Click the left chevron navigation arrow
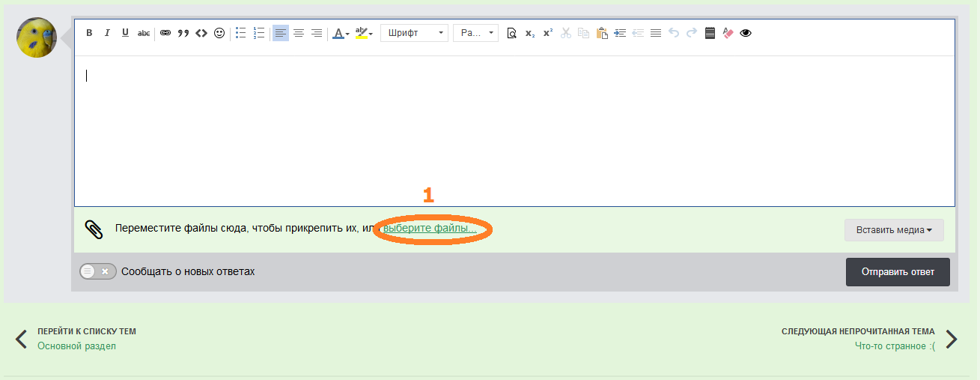 (22, 339)
